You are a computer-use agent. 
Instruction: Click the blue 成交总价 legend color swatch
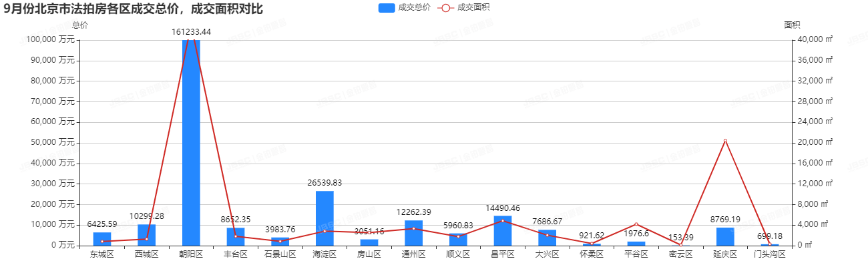click(x=387, y=7)
